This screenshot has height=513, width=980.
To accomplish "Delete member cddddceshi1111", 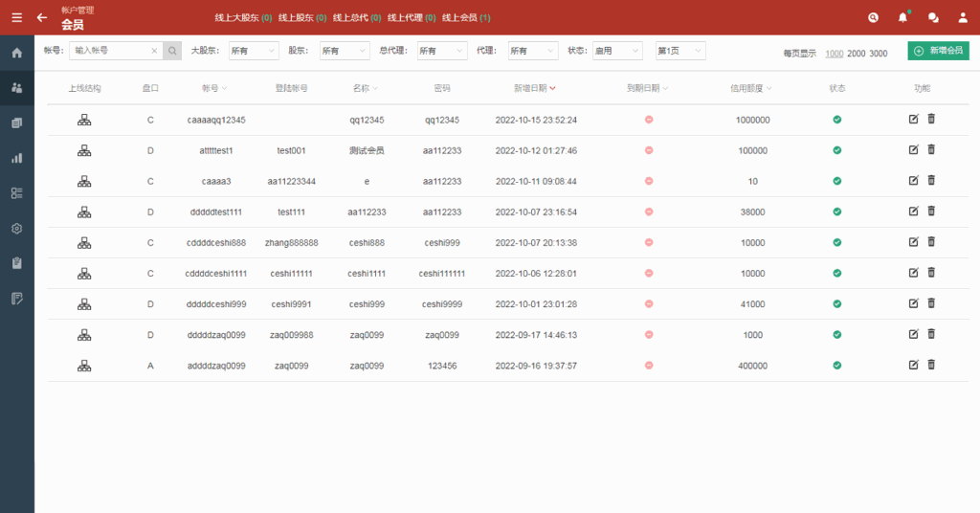I will [931, 273].
